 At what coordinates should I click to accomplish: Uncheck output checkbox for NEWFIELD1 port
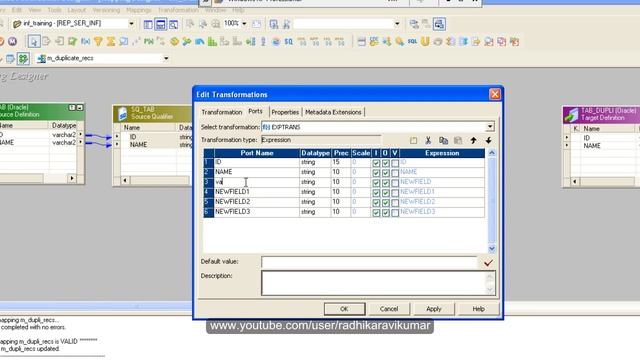point(385,193)
